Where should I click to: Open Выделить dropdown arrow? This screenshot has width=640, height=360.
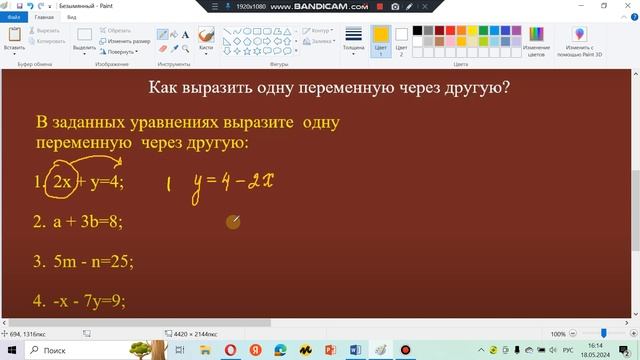(x=84, y=53)
